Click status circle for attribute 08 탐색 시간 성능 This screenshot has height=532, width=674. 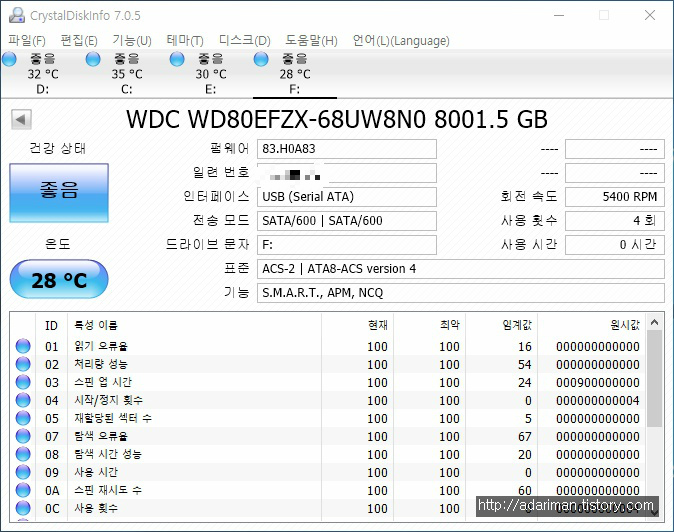coord(23,454)
